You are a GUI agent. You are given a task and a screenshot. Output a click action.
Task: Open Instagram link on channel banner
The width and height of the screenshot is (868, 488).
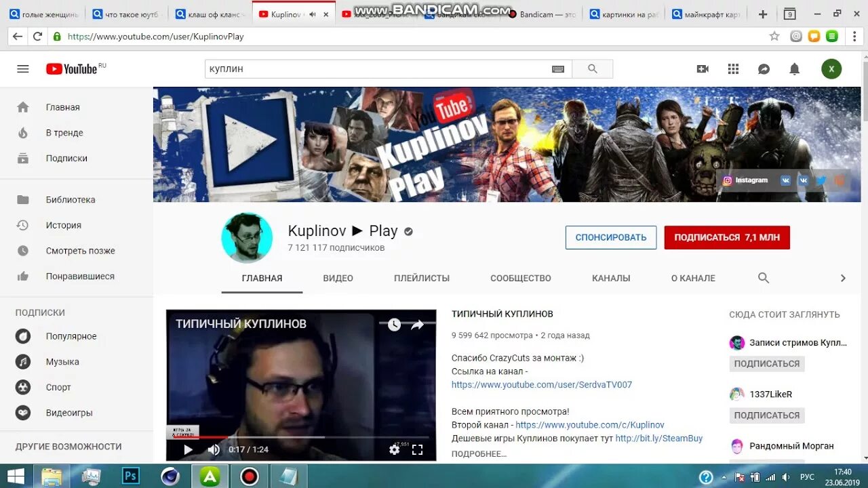click(745, 180)
